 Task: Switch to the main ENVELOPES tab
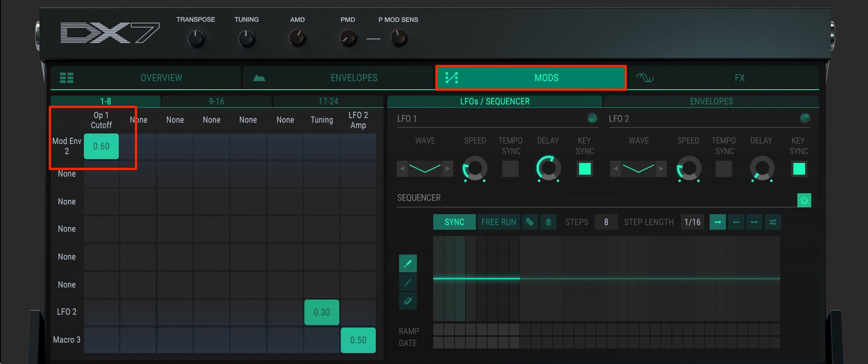338,78
